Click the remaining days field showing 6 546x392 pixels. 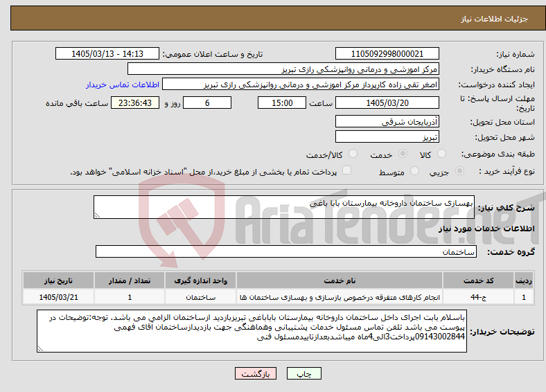tap(207, 103)
